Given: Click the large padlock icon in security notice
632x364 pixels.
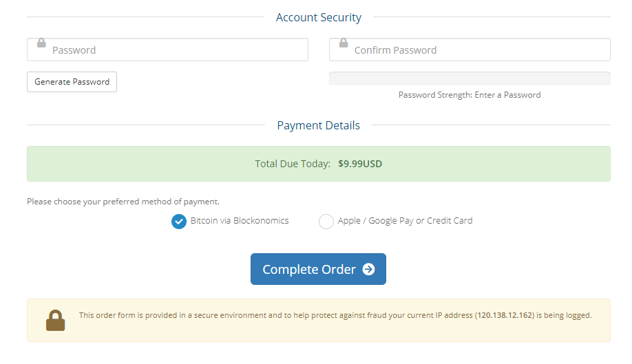Looking at the screenshot, I should (55, 320).
